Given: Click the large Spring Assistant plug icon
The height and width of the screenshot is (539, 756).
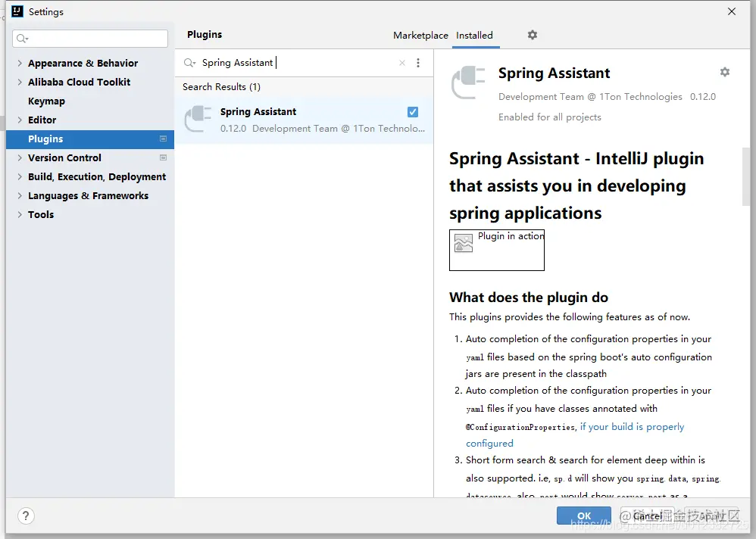Looking at the screenshot, I should 468,83.
